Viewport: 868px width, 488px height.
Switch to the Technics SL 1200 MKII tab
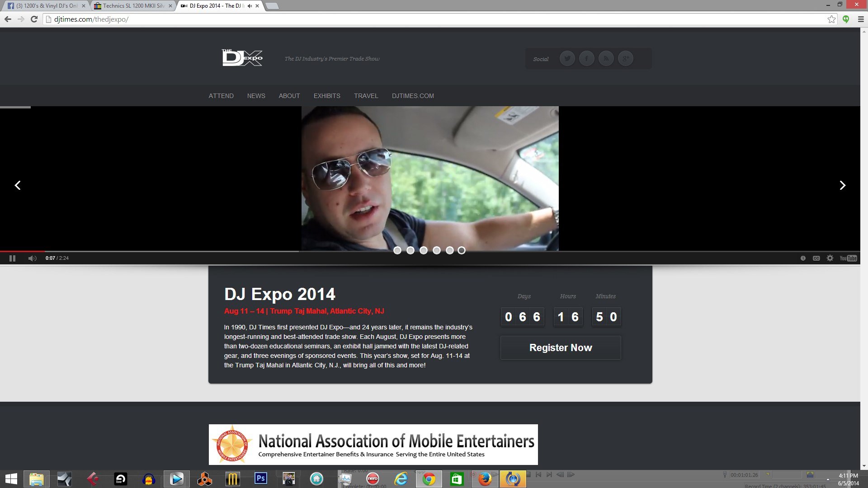coord(133,6)
